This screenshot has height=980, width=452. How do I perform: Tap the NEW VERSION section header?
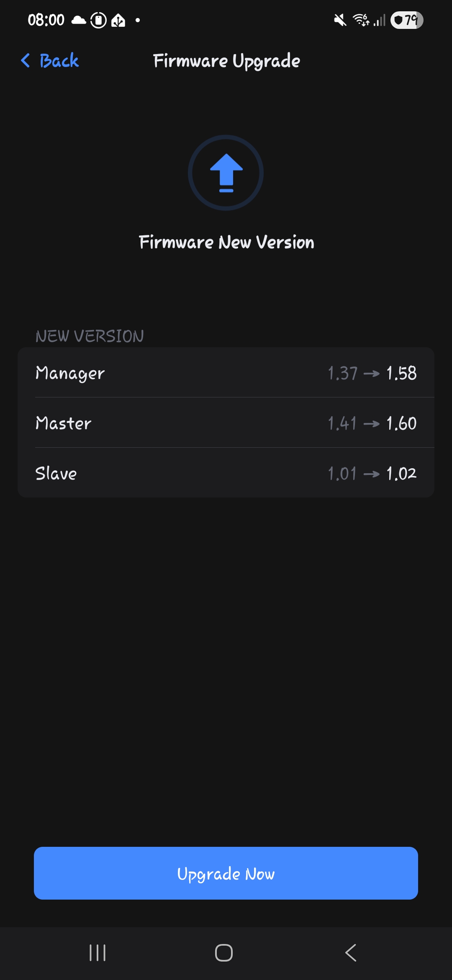pyautogui.click(x=90, y=336)
